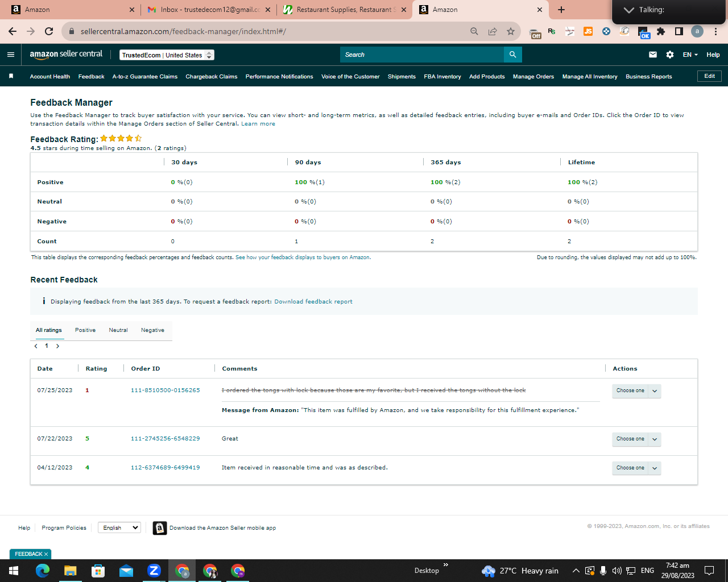Show hidden system tray icons chevron
The width and height of the screenshot is (728, 582).
(576, 571)
